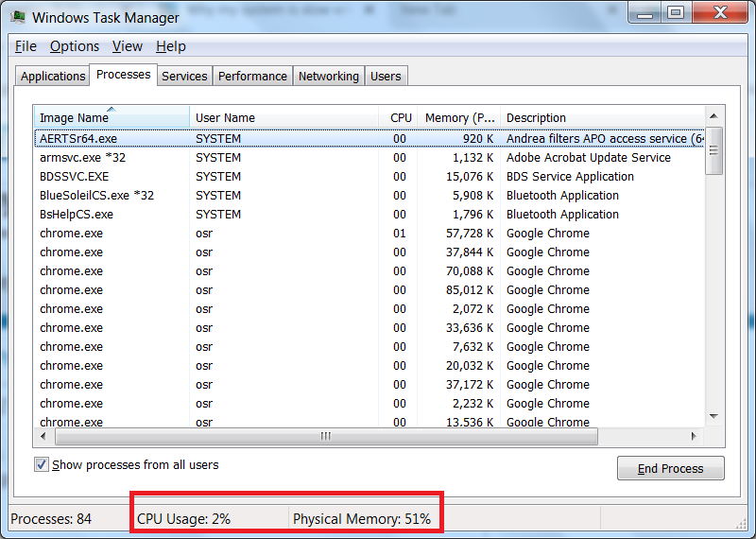Click vertical scrollbar up arrow

click(x=714, y=115)
